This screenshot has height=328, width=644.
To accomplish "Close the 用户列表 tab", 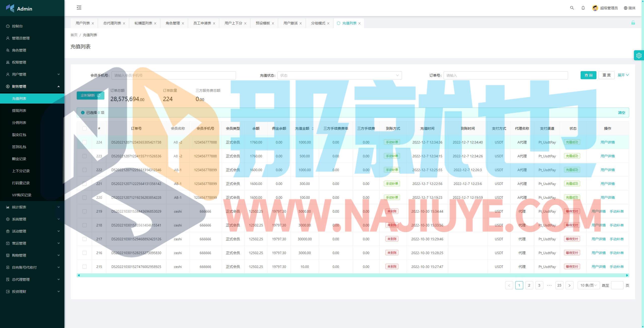I will coord(93,23).
